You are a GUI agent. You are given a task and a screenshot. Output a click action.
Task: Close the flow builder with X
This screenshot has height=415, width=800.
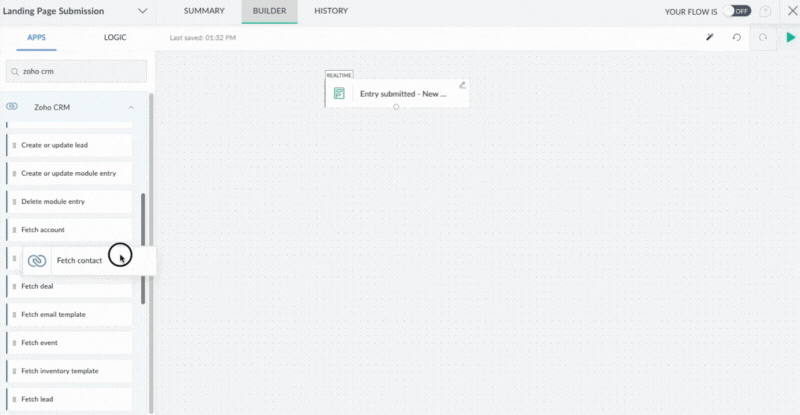[792, 11]
